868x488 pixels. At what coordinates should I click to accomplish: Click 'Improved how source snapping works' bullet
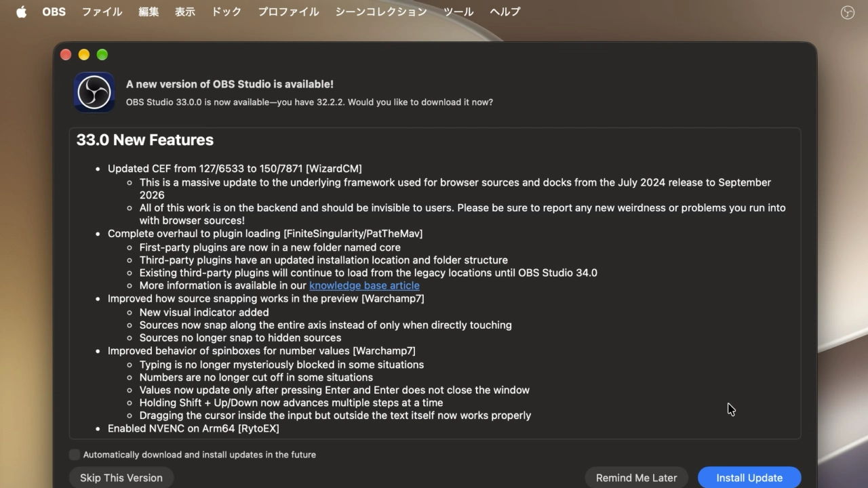point(266,298)
